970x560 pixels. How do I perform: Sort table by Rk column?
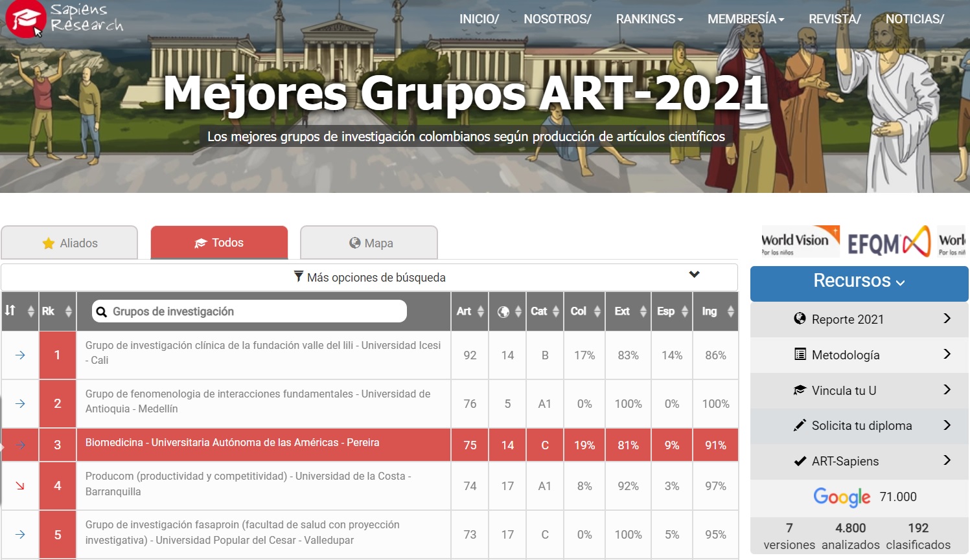(57, 311)
